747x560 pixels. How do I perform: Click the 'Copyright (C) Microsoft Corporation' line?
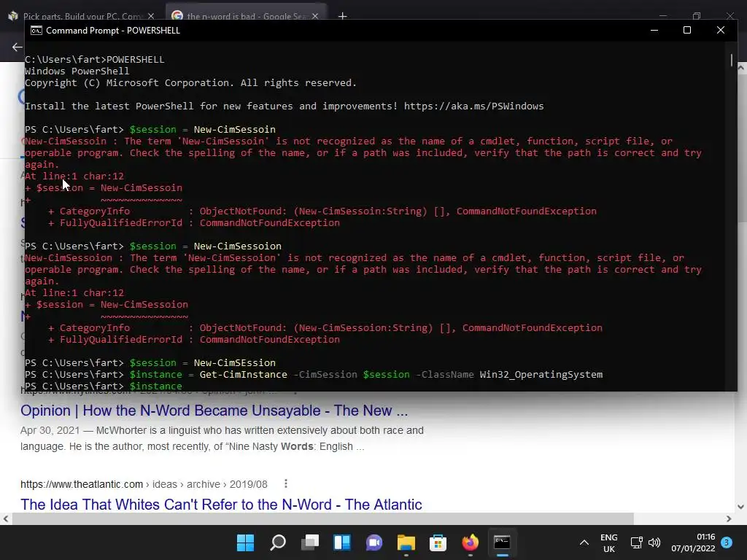190,83
